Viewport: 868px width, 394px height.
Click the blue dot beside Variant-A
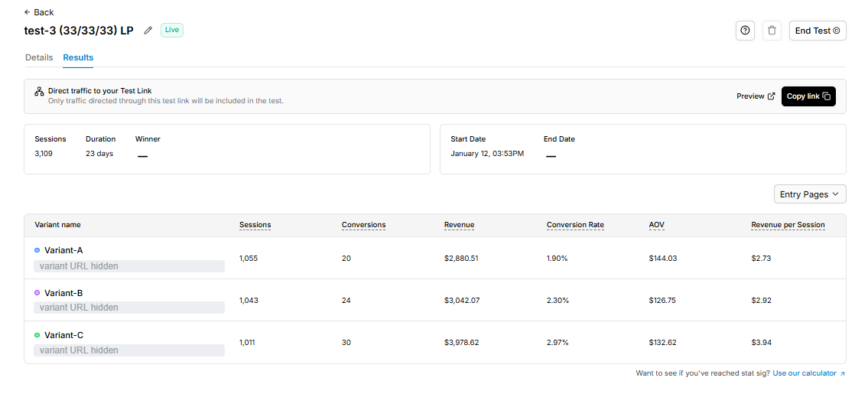(37, 250)
